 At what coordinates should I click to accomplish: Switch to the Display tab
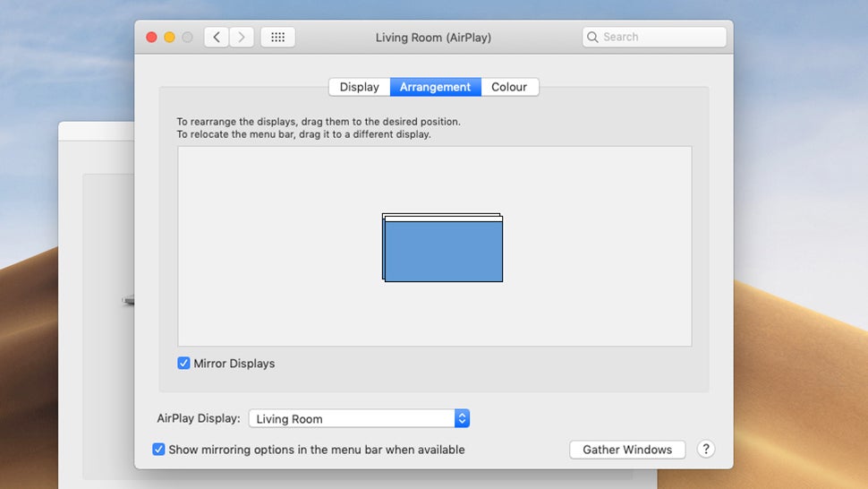pos(359,87)
